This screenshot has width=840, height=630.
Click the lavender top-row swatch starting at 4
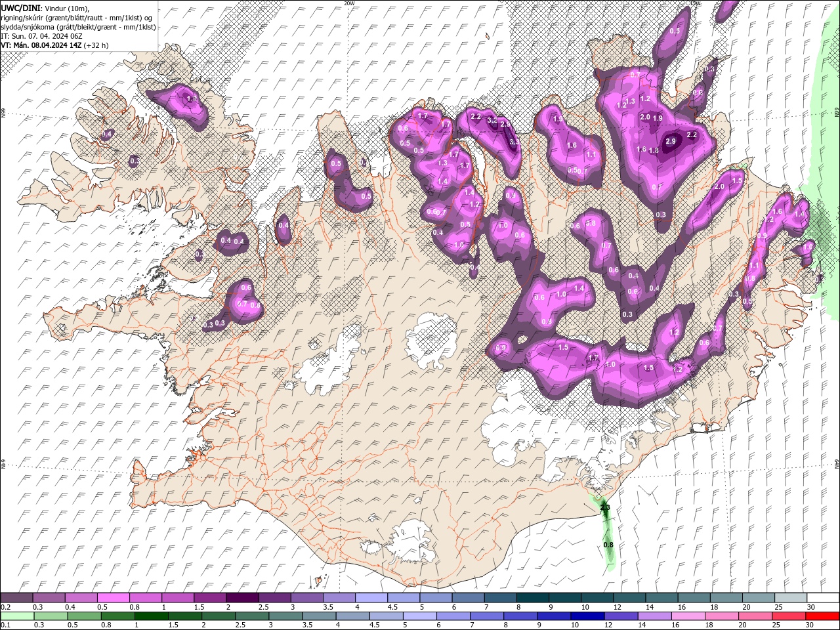(x=371, y=598)
